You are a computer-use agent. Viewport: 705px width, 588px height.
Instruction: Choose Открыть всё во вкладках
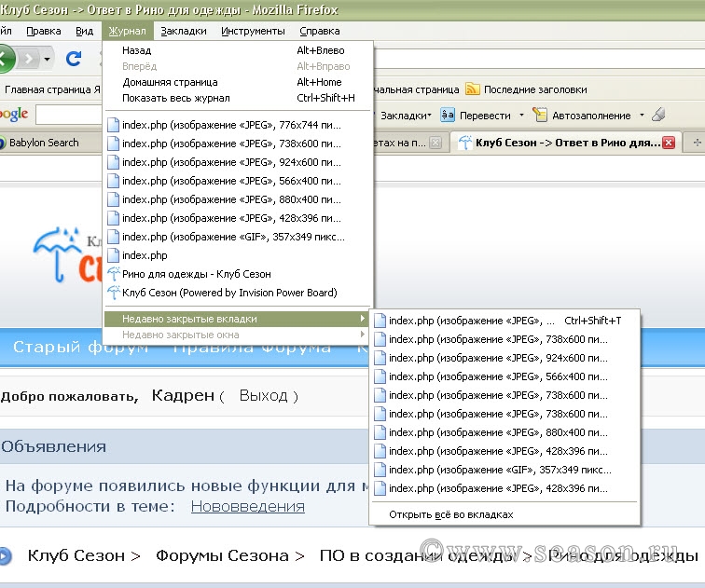click(x=505, y=514)
